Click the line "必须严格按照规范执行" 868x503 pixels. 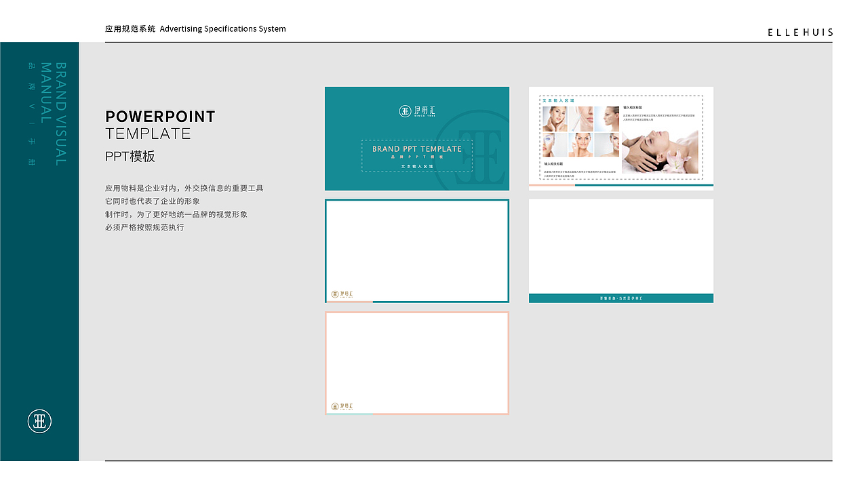pos(144,227)
